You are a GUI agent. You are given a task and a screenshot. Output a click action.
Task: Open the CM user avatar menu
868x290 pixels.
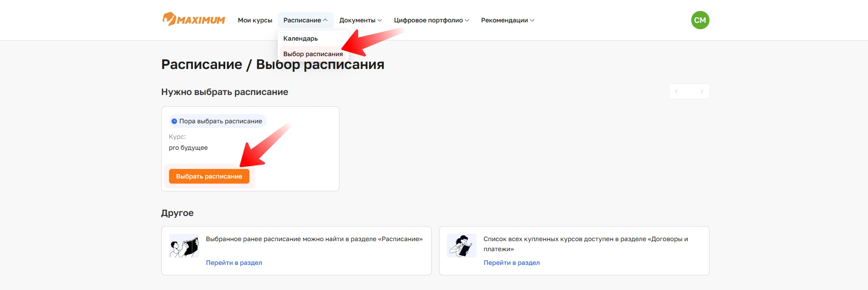click(700, 20)
